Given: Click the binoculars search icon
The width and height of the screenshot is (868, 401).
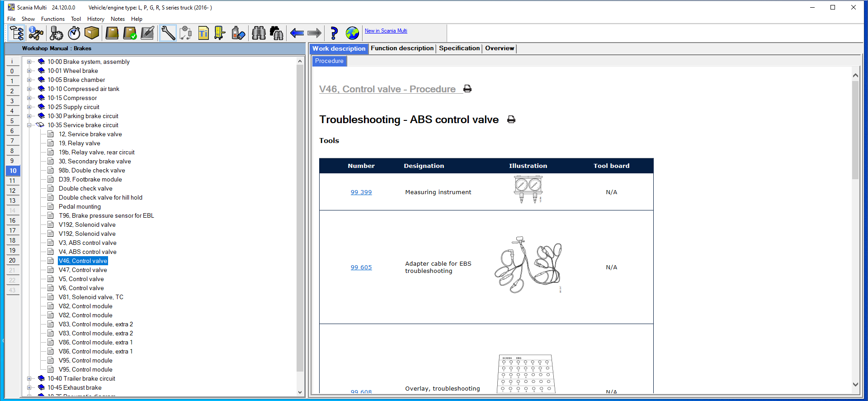Looking at the screenshot, I should point(259,33).
